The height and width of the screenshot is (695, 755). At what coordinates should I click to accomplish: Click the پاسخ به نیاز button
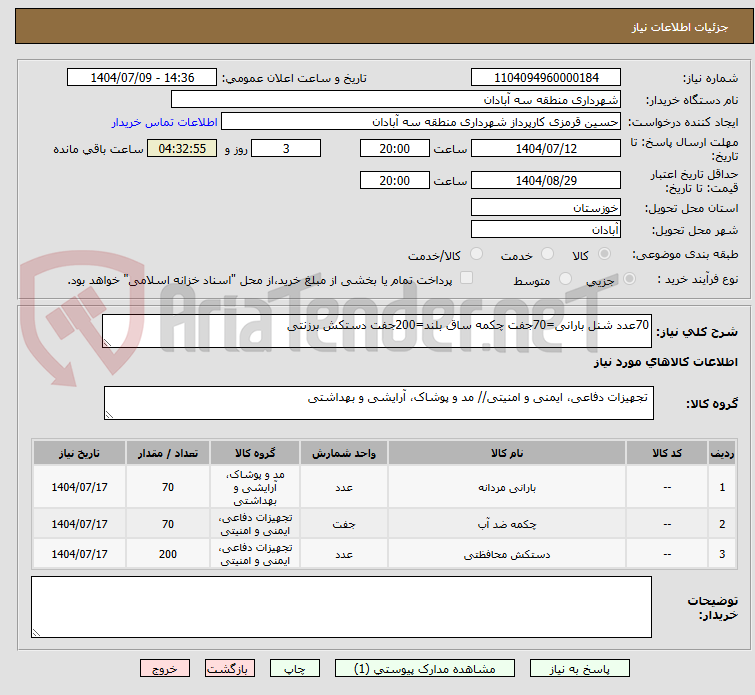click(x=580, y=668)
